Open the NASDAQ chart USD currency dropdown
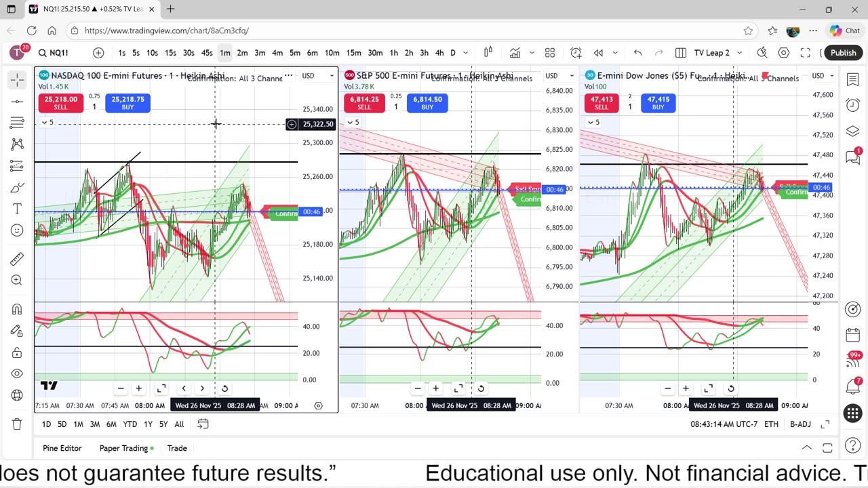 (317, 76)
